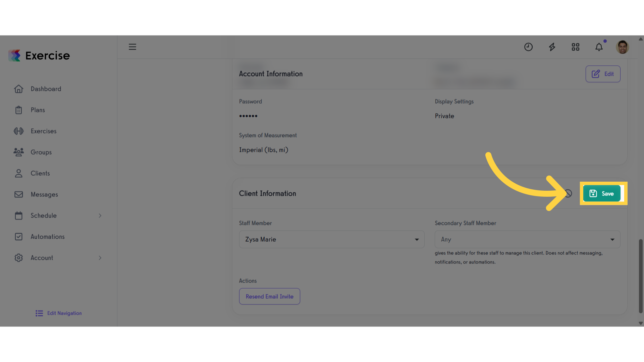Open the Secondary Staff Member dropdown

tap(528, 239)
